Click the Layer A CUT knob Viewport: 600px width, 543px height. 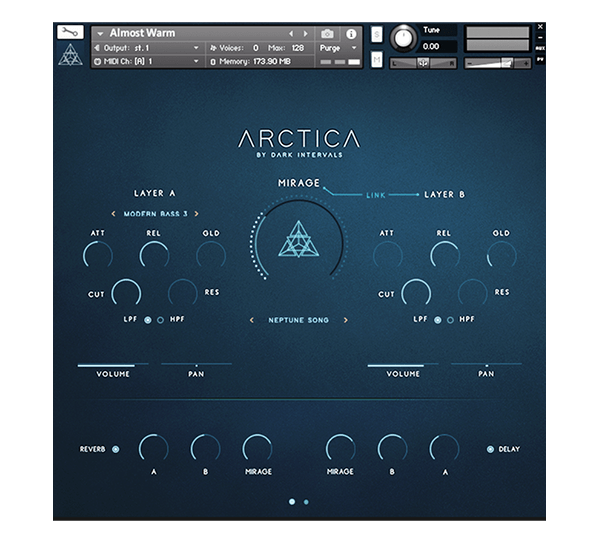point(126,294)
